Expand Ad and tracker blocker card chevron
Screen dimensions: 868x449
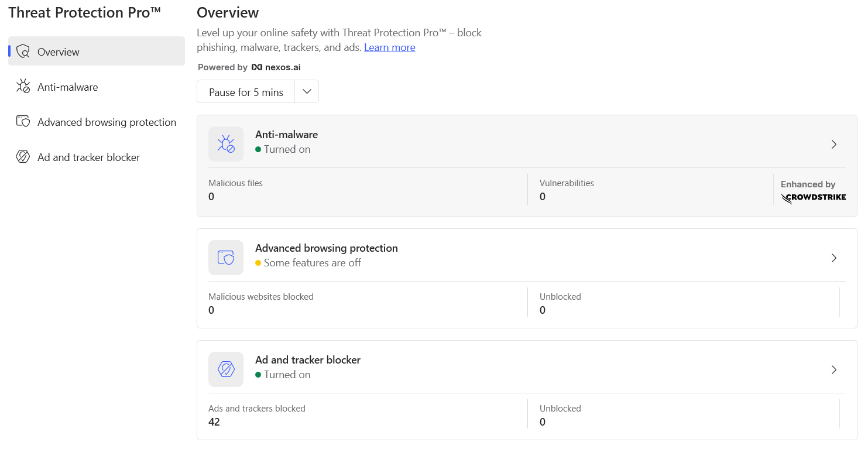(x=834, y=370)
